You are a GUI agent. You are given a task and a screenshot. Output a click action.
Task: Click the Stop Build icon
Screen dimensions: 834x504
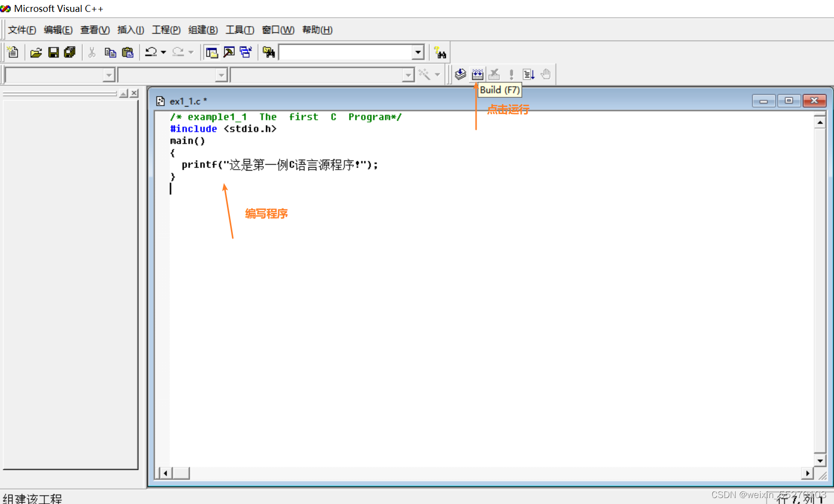click(494, 74)
